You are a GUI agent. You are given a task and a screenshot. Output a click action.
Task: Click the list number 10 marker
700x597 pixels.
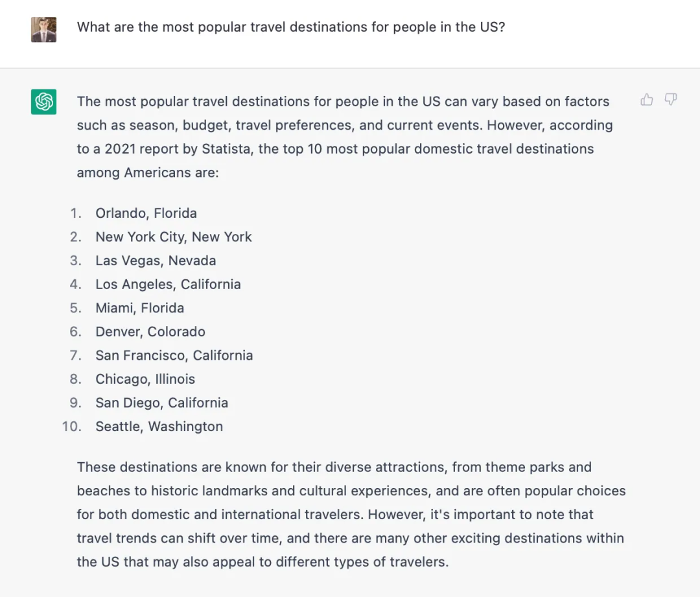point(72,427)
